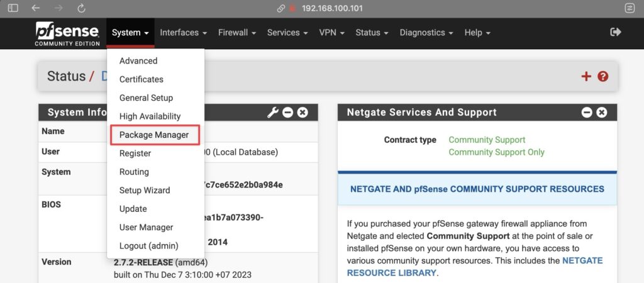Click the BIOS row label
This screenshot has width=644, height=283.
pyautogui.click(x=52, y=204)
